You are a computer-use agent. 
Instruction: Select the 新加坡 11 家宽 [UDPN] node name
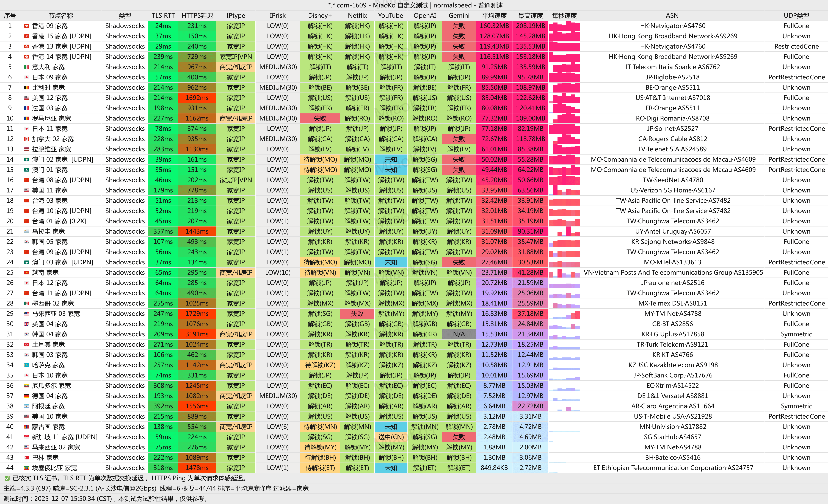[x=65, y=437]
